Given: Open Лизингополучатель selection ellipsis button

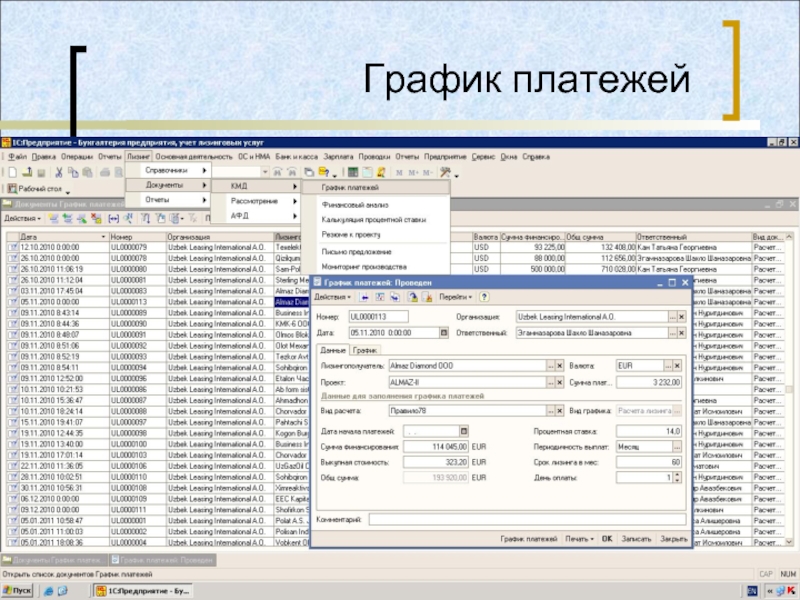Looking at the screenshot, I should point(551,366).
